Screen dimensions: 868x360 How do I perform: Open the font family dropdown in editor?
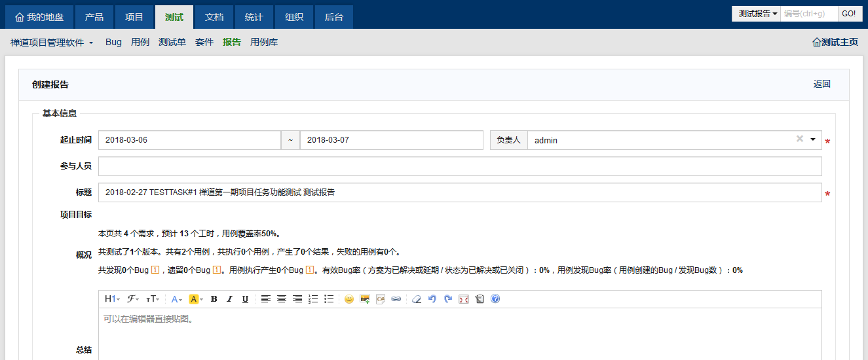pyautogui.click(x=132, y=299)
